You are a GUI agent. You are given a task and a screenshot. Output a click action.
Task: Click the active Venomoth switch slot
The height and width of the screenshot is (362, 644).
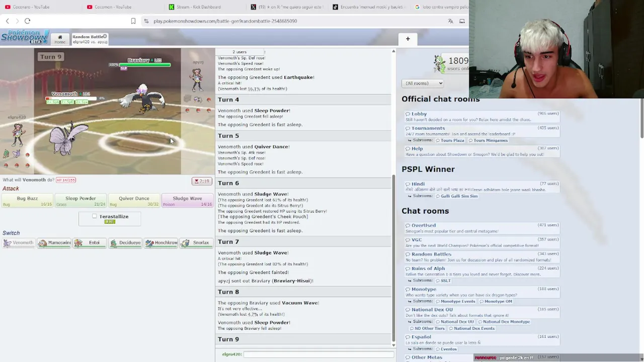[19, 243]
